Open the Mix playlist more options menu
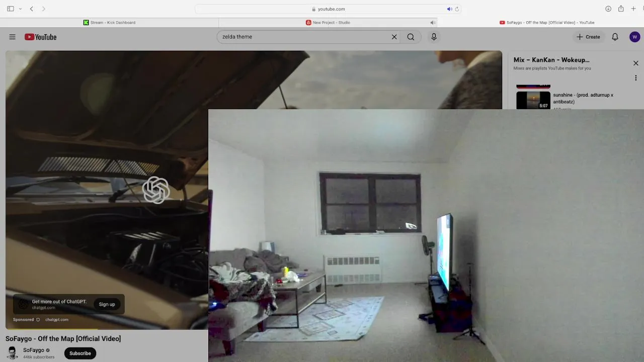This screenshot has height=362, width=644. click(636, 78)
